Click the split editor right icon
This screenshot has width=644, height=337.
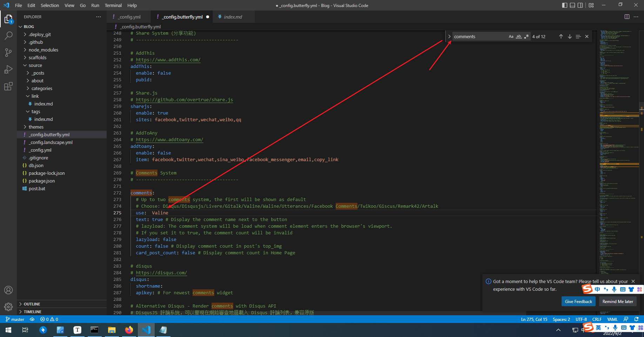point(627,17)
